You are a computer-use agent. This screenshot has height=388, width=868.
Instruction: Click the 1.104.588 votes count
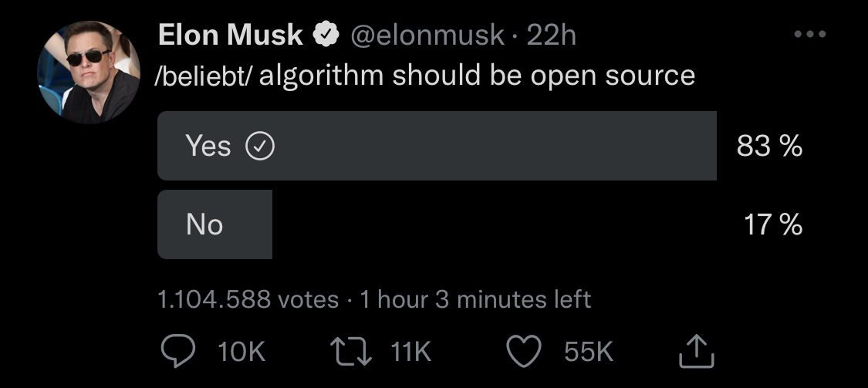(x=248, y=299)
